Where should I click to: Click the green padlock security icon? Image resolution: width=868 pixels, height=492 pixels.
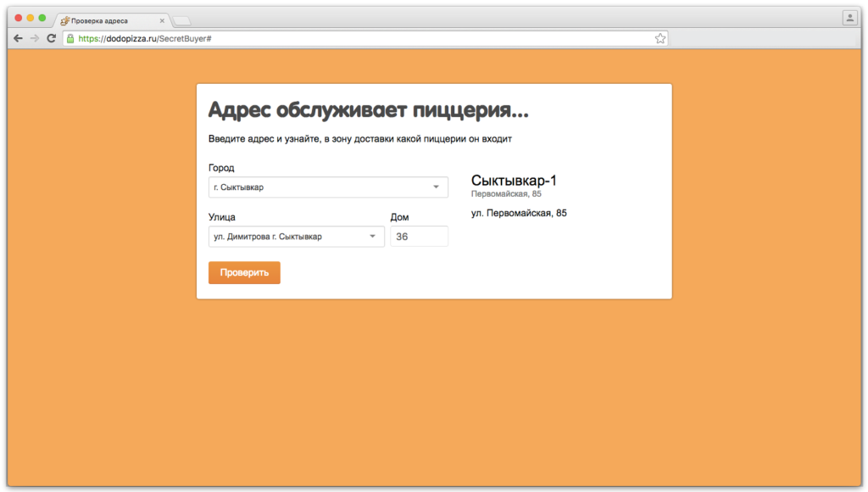point(70,38)
